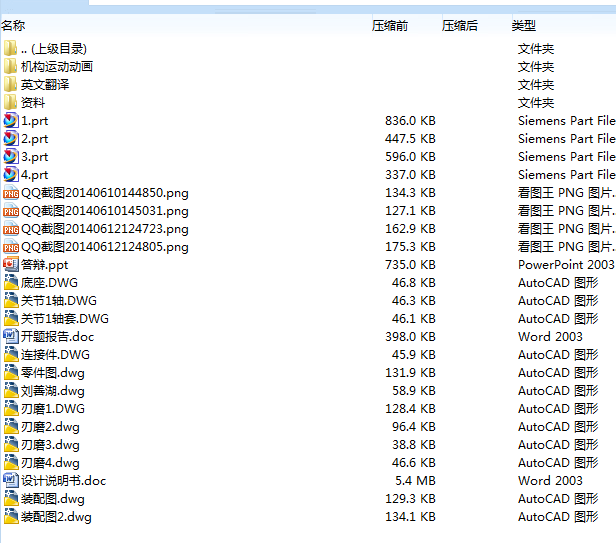Click PNG icon of QQ截图20140612124805.png
Viewport: 616px width, 543px height.
(x=11, y=247)
